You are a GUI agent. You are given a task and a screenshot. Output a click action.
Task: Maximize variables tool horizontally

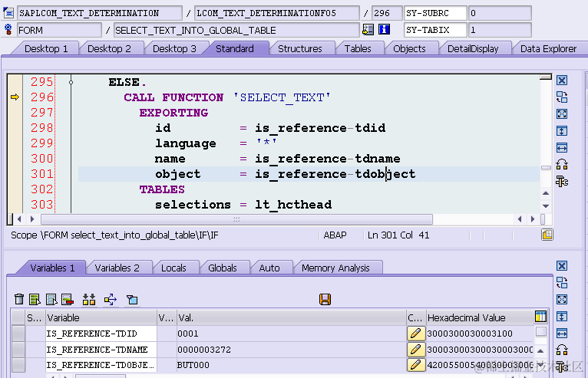[x=561, y=333]
